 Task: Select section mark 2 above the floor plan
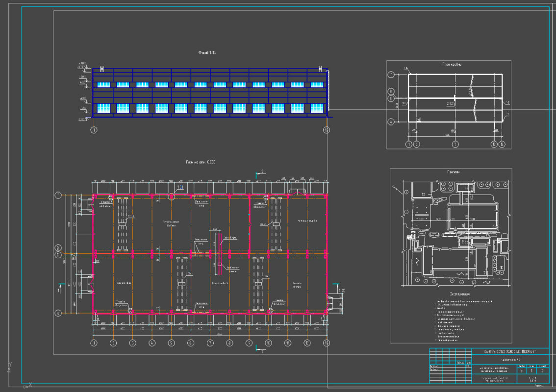coord(260,173)
